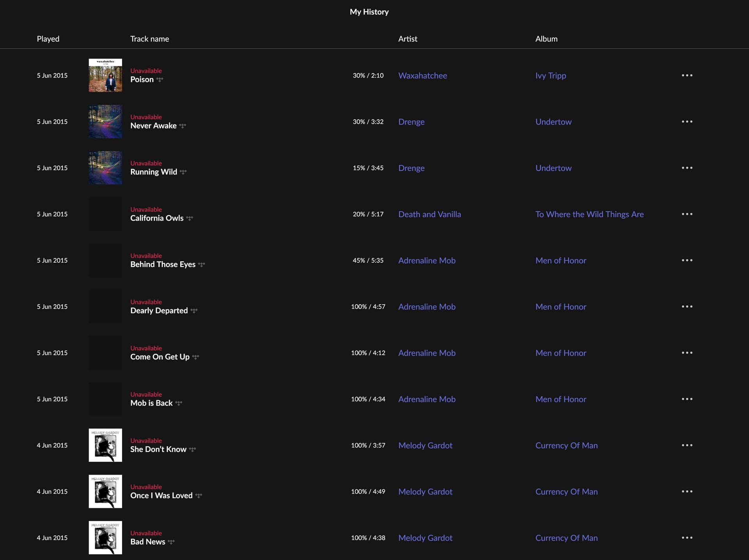Screen dimensions: 749x560
Task: Click the album cover for She Don't Know
Action: tap(105, 445)
